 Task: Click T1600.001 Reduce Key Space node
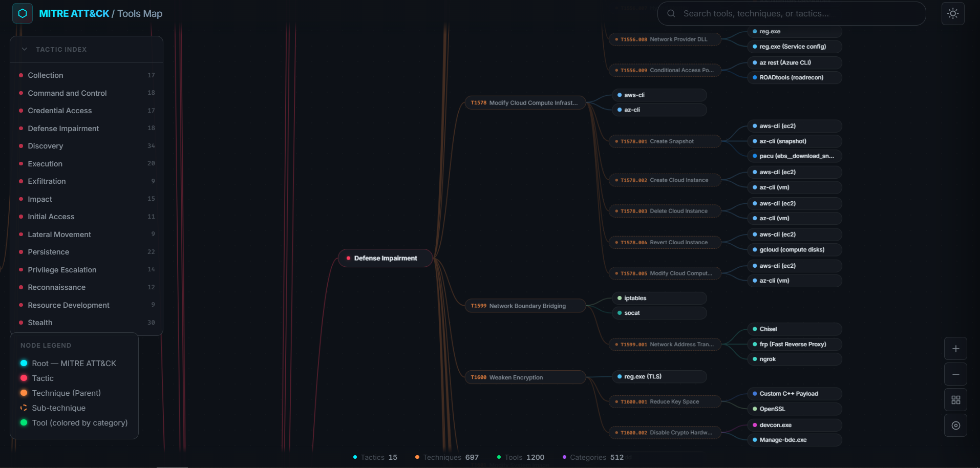tap(665, 402)
